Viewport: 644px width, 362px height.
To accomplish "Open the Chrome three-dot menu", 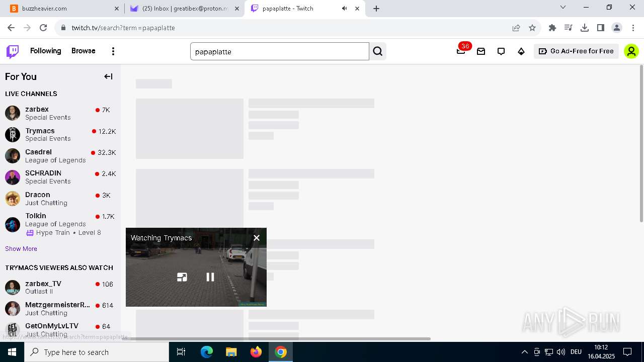I will 633,28.
